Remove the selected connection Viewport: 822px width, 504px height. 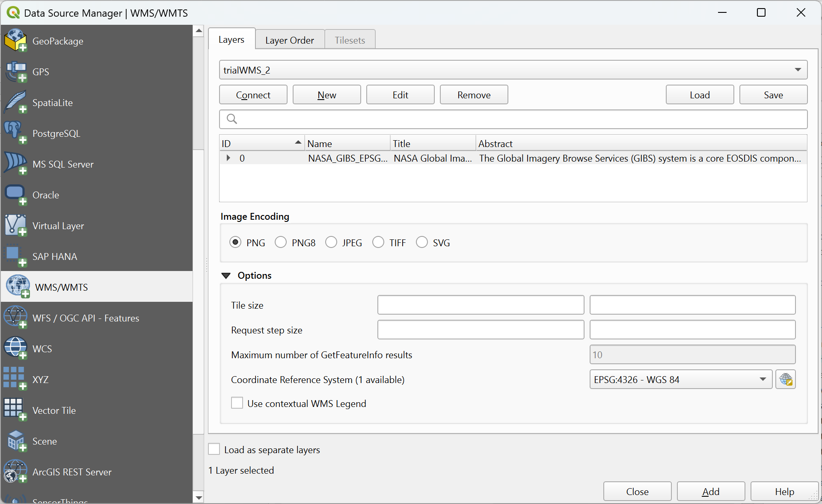tap(474, 94)
